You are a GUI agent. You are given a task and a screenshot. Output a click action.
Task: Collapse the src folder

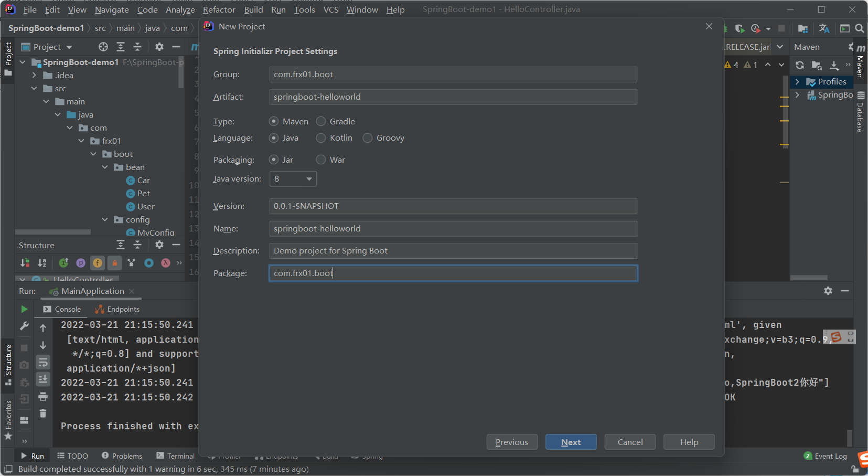click(34, 88)
